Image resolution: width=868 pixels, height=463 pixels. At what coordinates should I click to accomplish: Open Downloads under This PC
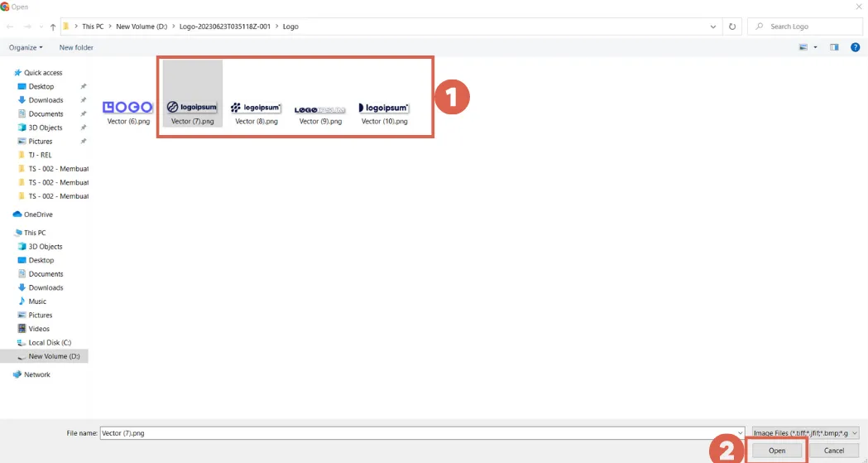46,287
